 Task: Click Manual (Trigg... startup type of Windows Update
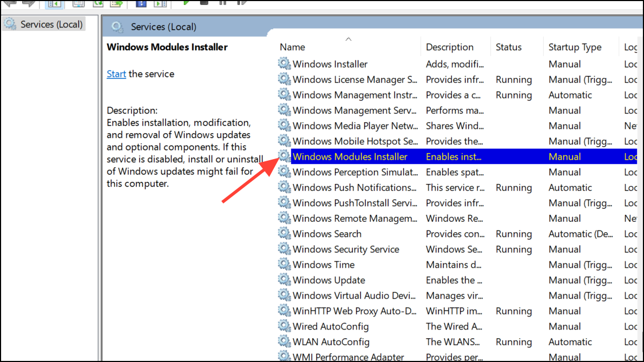580,280
